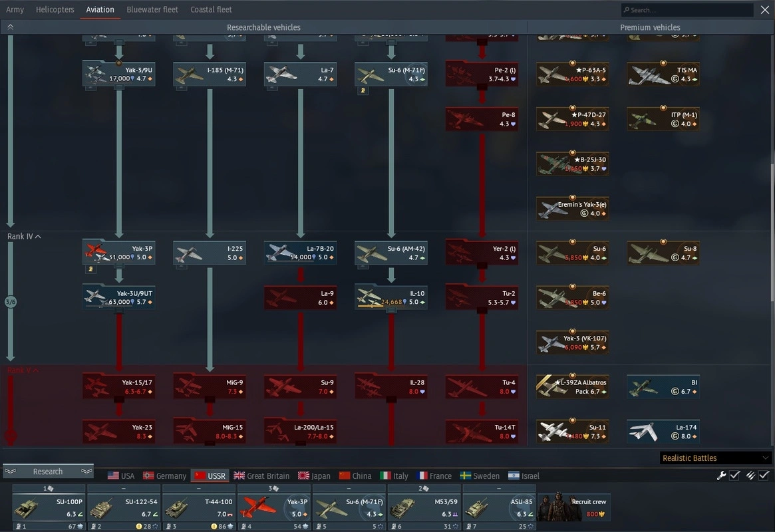This screenshot has width=775, height=532.
Task: Open the Realistic Battles mode dropdown
Action: (715, 458)
